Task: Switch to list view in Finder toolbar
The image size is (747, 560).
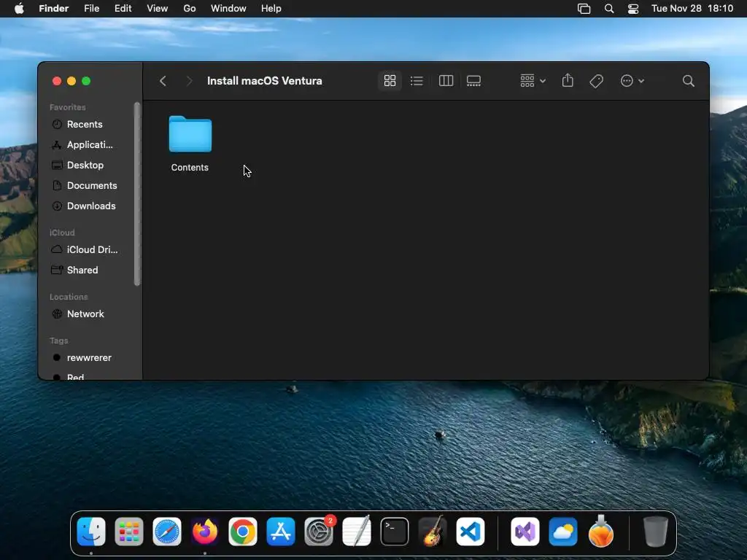Action: 417,81
